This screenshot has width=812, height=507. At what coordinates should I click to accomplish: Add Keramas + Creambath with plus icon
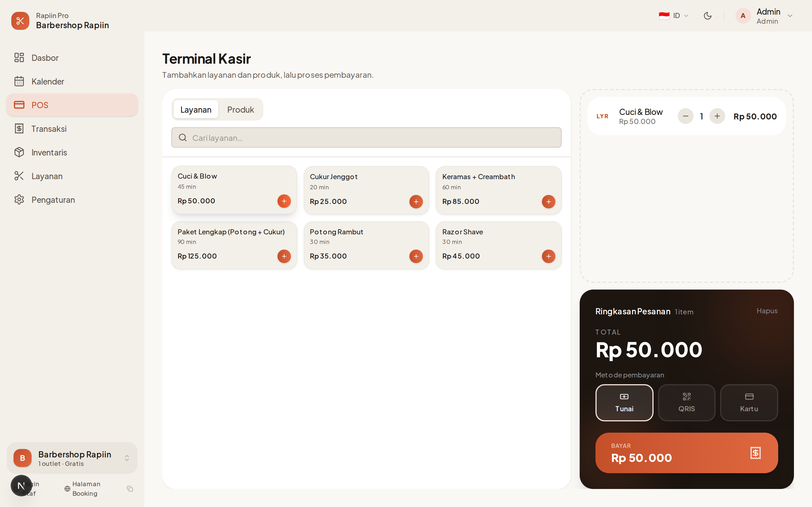548,201
